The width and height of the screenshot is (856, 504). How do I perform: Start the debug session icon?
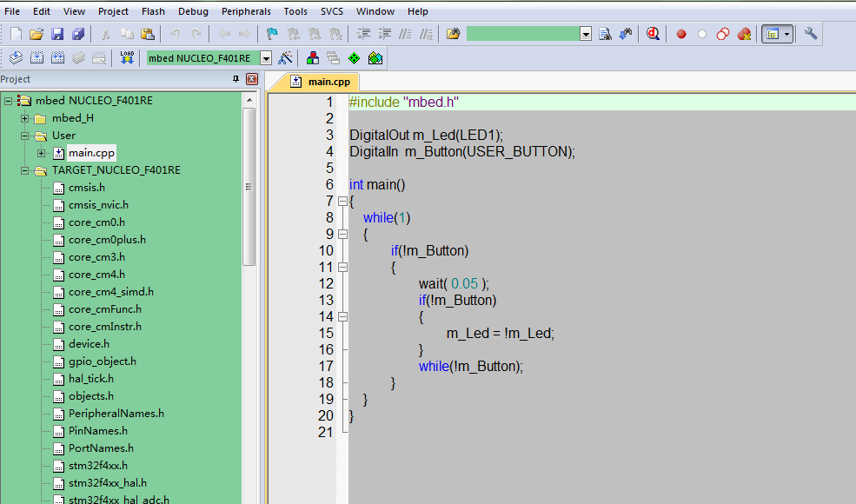pos(653,34)
